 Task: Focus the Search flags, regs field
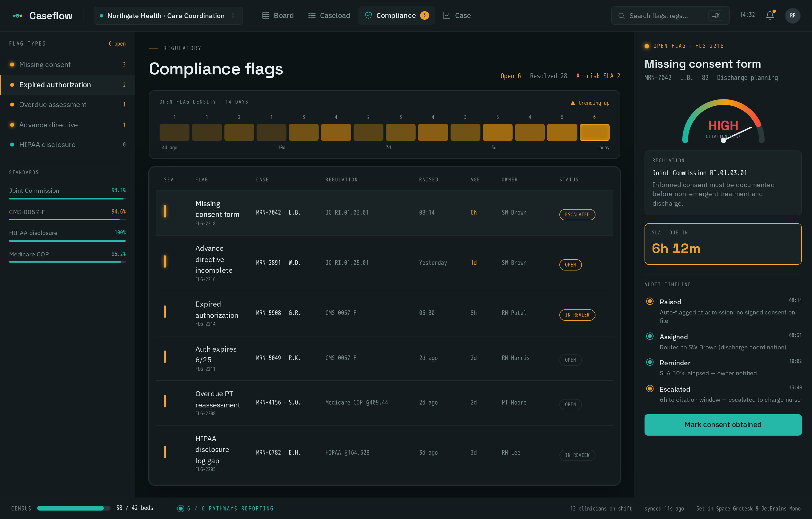[670, 15]
